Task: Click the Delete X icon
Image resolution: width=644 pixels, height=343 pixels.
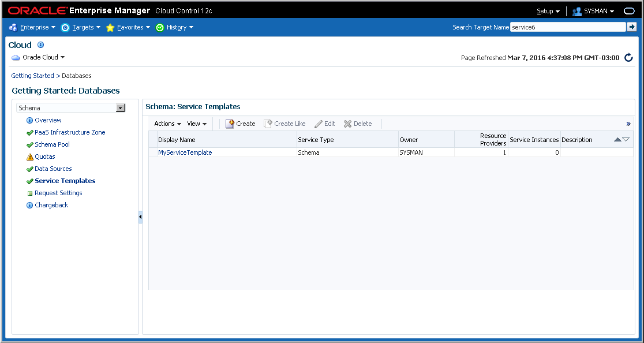Action: [348, 124]
